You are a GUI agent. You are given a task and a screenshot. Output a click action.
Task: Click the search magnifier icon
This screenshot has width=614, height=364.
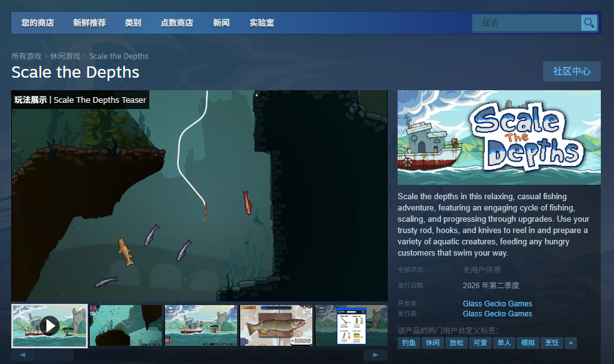589,23
